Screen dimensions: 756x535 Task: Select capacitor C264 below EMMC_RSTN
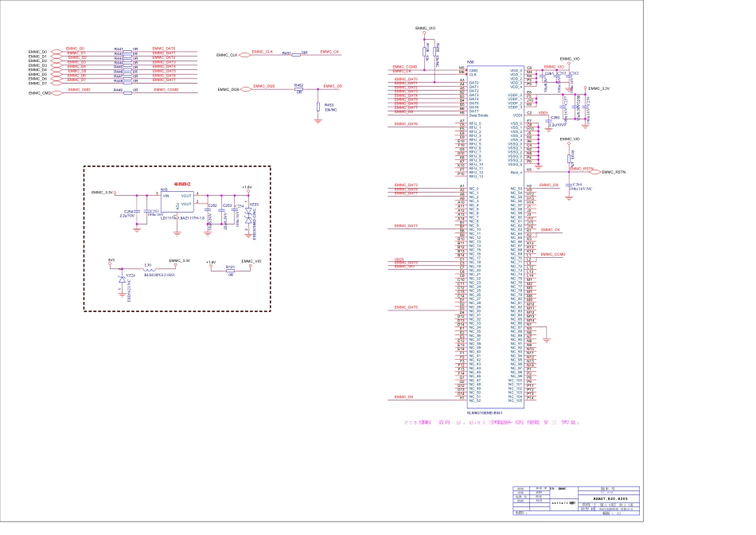pyautogui.click(x=568, y=186)
